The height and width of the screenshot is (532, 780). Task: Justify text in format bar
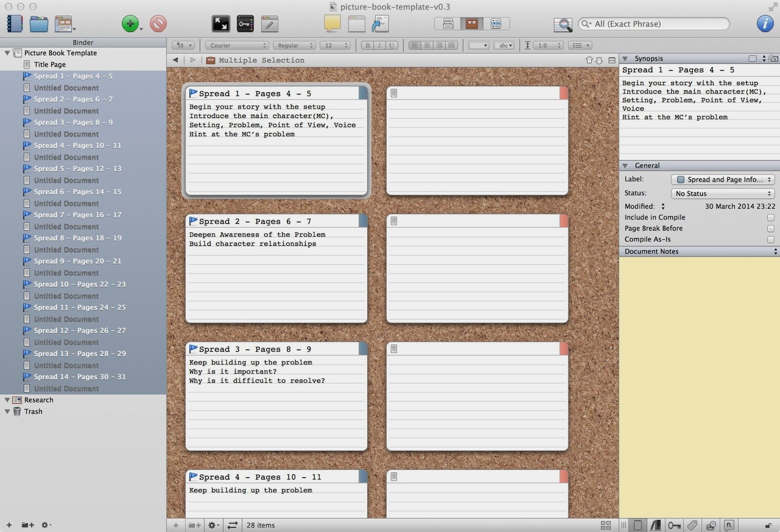click(452, 45)
